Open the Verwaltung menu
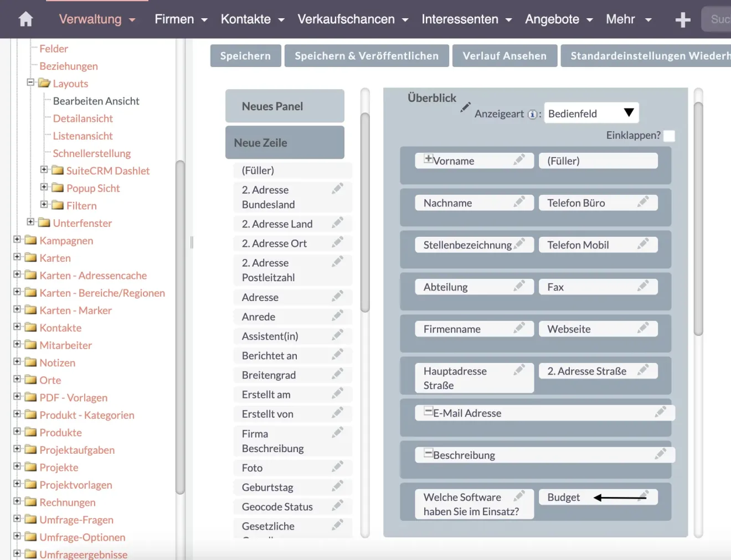This screenshot has height=560, width=731. click(97, 19)
